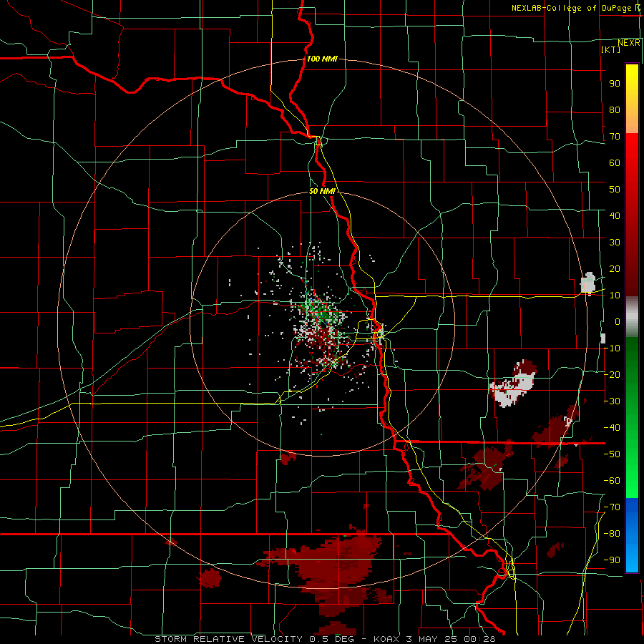
Task: Click the gray and red echo east of the 50 NMI ring
Action: [x=513, y=383]
